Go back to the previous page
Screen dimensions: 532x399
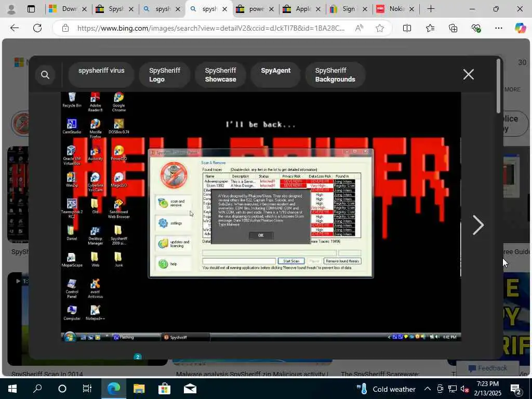pyautogui.click(x=14, y=28)
